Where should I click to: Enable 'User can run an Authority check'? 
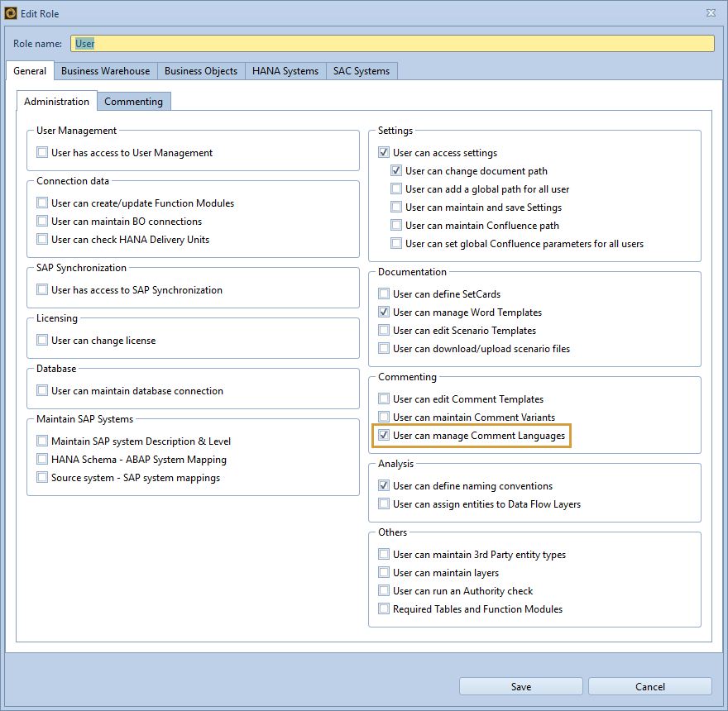(x=384, y=590)
